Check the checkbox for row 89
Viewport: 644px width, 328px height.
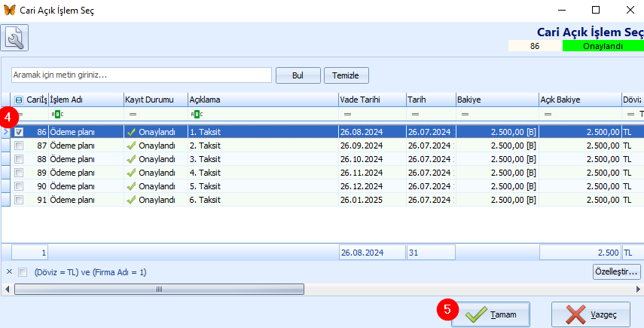pos(19,173)
